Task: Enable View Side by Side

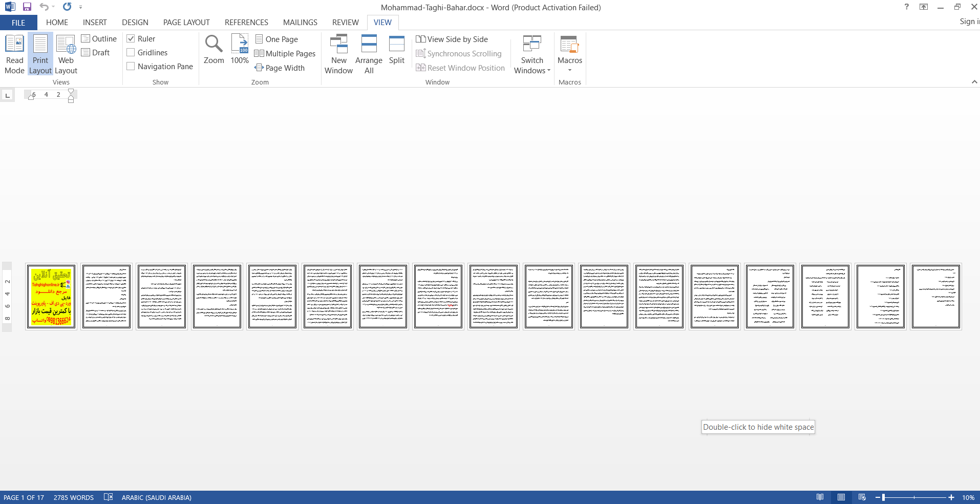Action: click(452, 39)
